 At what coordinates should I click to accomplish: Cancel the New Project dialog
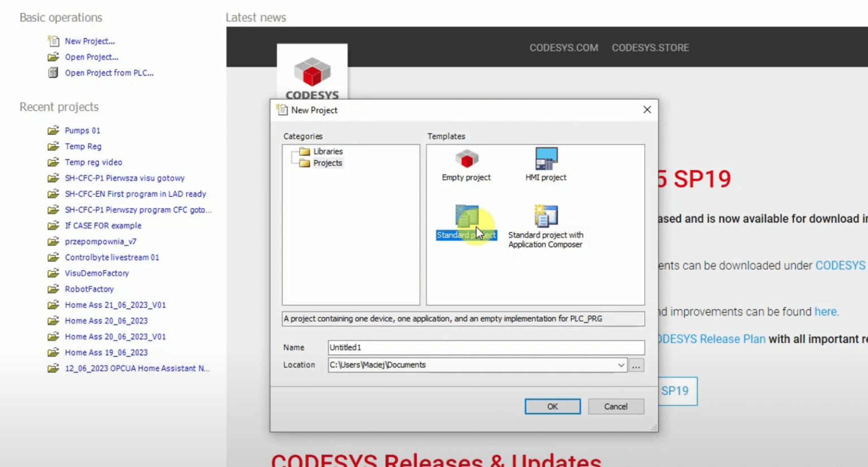pos(615,407)
